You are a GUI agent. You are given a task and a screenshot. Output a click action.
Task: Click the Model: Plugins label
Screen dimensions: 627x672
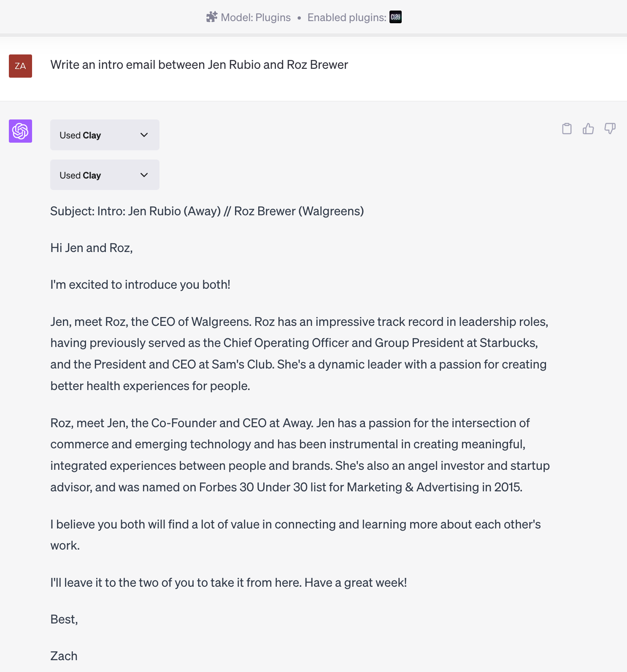pyautogui.click(x=256, y=17)
